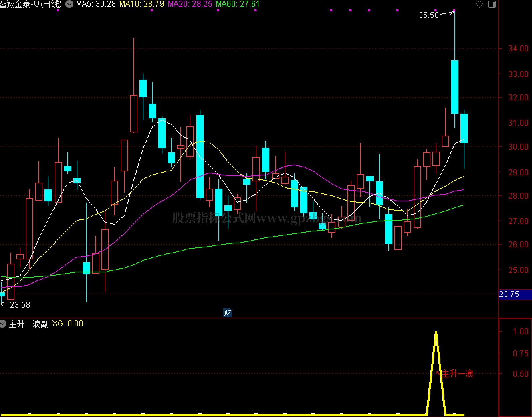
Task: Open the main chart indicator dropdown arrow
Action: click(x=69, y=4)
